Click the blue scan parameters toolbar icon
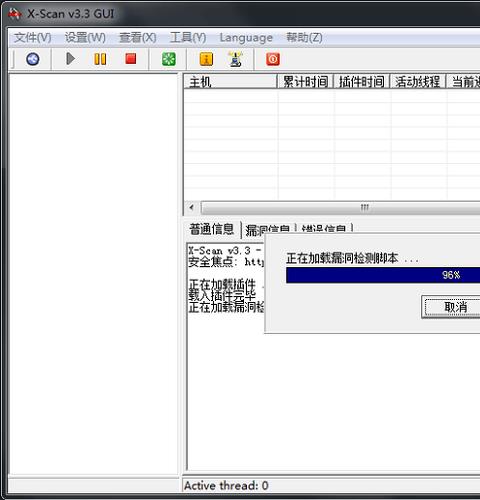This screenshot has width=480, height=500. coord(32,59)
